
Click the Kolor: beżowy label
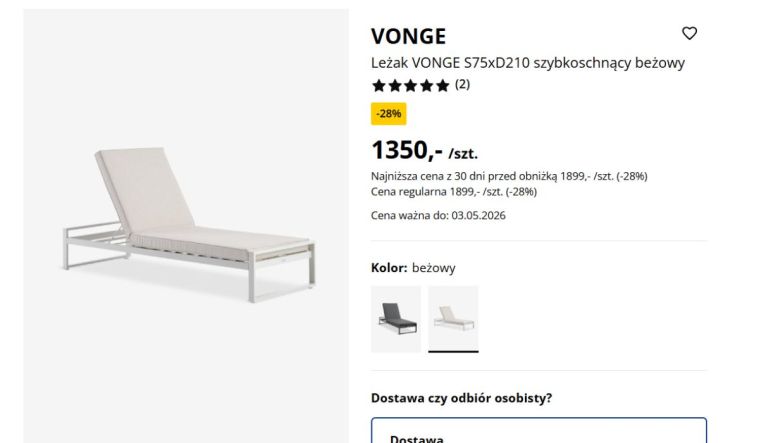point(413,268)
